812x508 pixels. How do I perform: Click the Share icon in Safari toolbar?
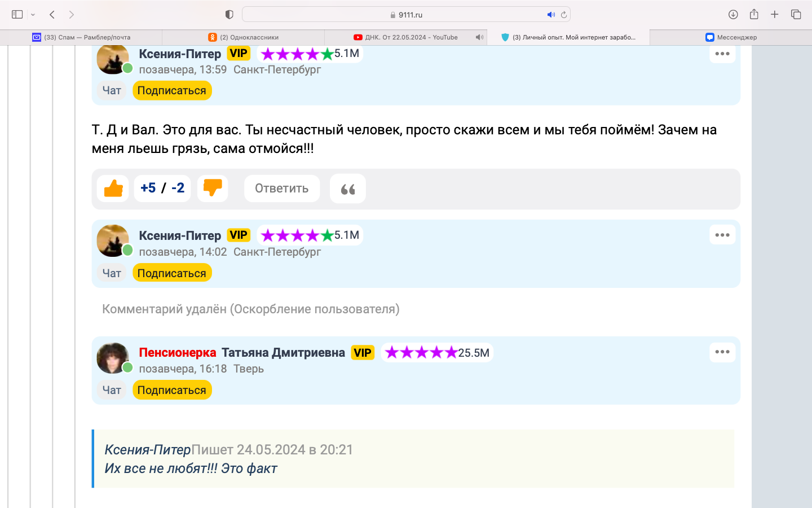[x=754, y=15]
